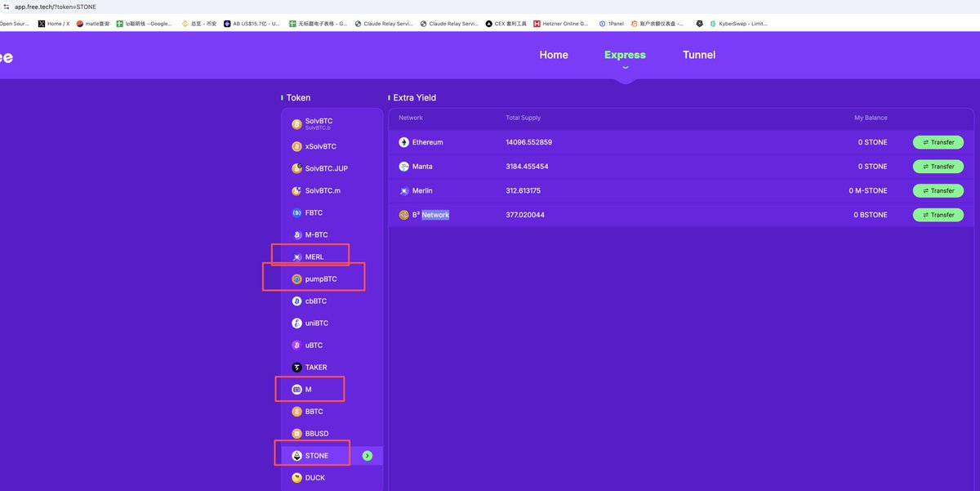Click the Manta network logo

(403, 167)
